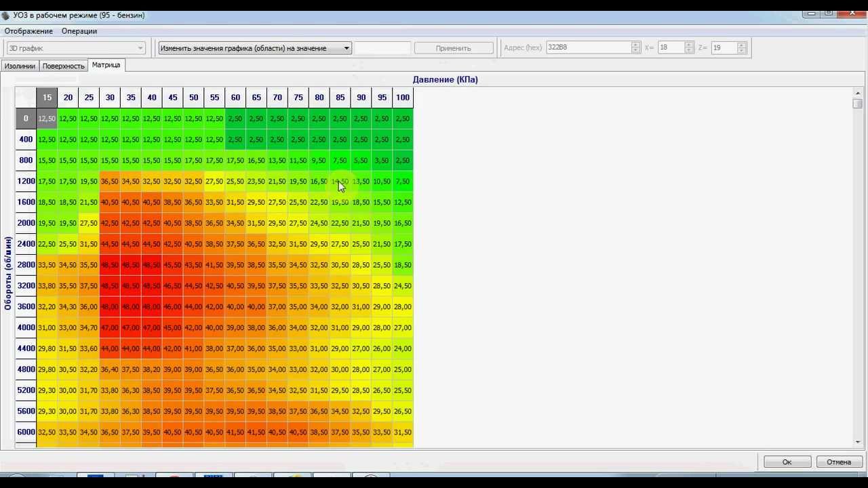Select cell 27,50 in row 2000, column 25
The height and width of the screenshot is (488, 868).
tap(89, 223)
